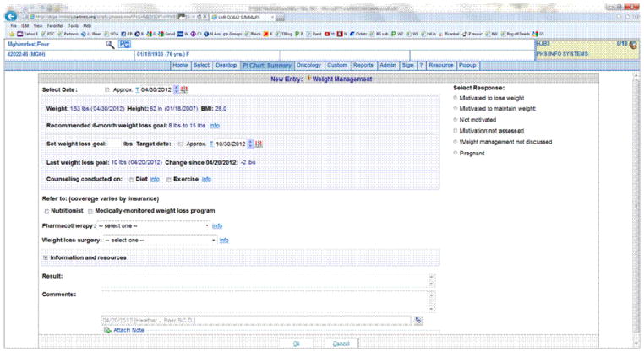Check the Exercise counseling checkbox
The height and width of the screenshot is (352, 644).
(169, 180)
